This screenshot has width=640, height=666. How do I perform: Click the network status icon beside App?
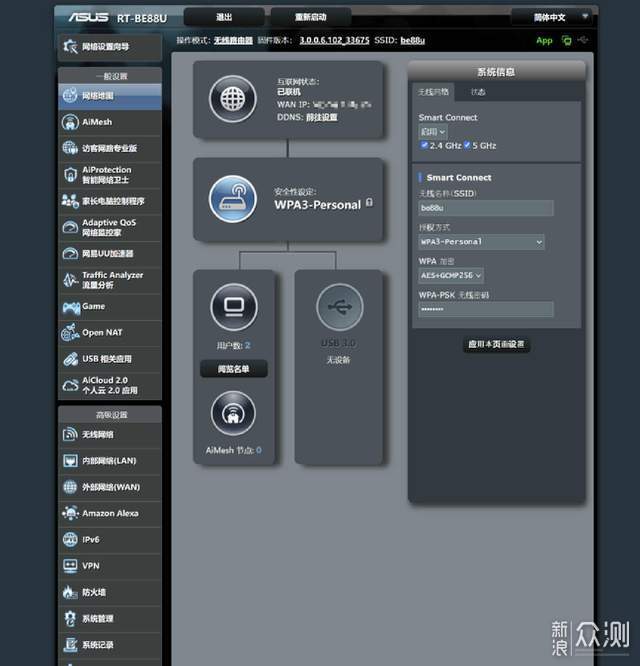pyautogui.click(x=567, y=40)
